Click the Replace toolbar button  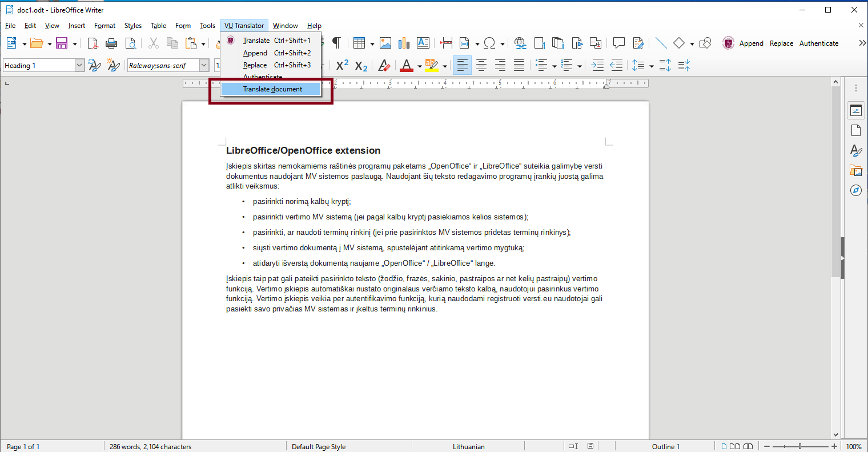pos(781,43)
